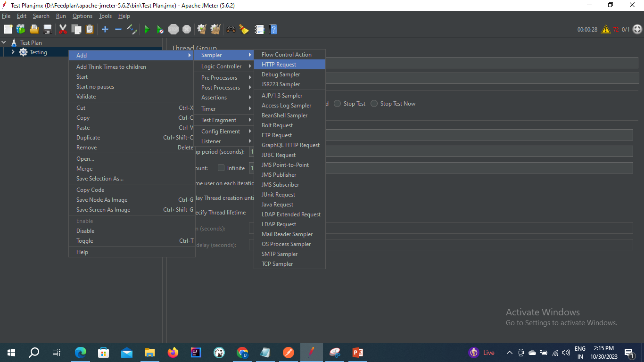Open the Post Processors submenu
Screen dimensions: 644x362
click(223, 88)
